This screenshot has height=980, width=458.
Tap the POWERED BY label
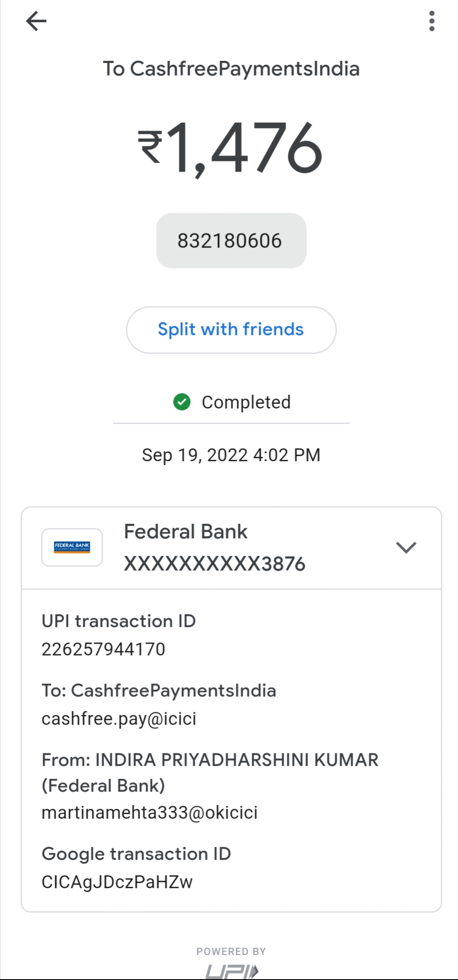click(231, 951)
